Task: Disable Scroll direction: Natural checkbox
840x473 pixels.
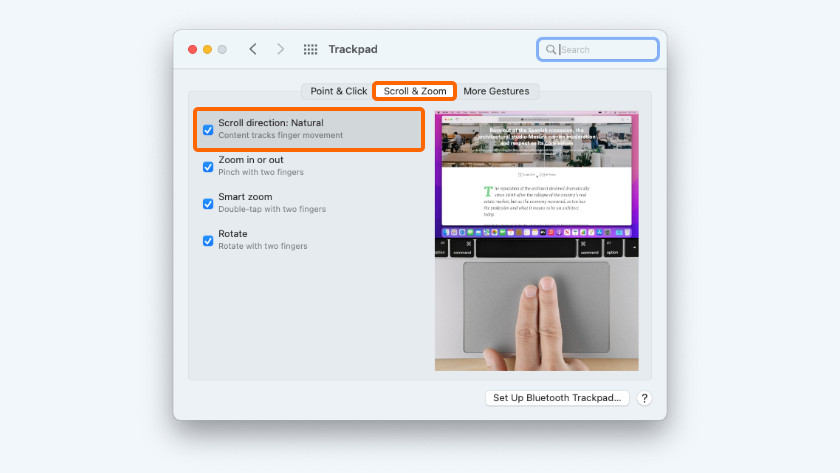Action: (208, 130)
